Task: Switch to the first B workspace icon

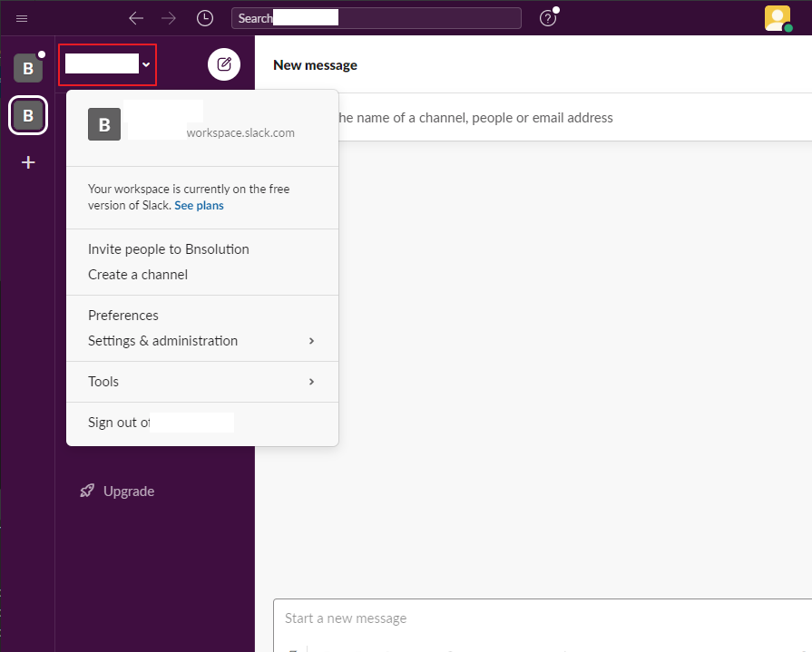Action: point(28,68)
